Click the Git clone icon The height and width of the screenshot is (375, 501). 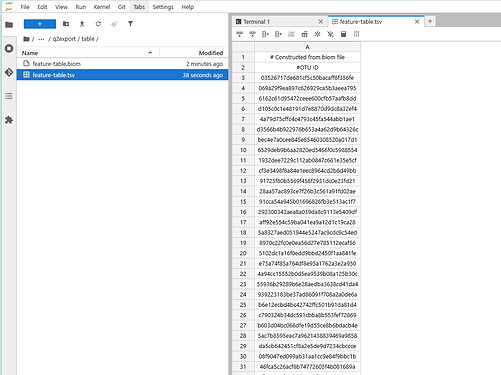114,24
